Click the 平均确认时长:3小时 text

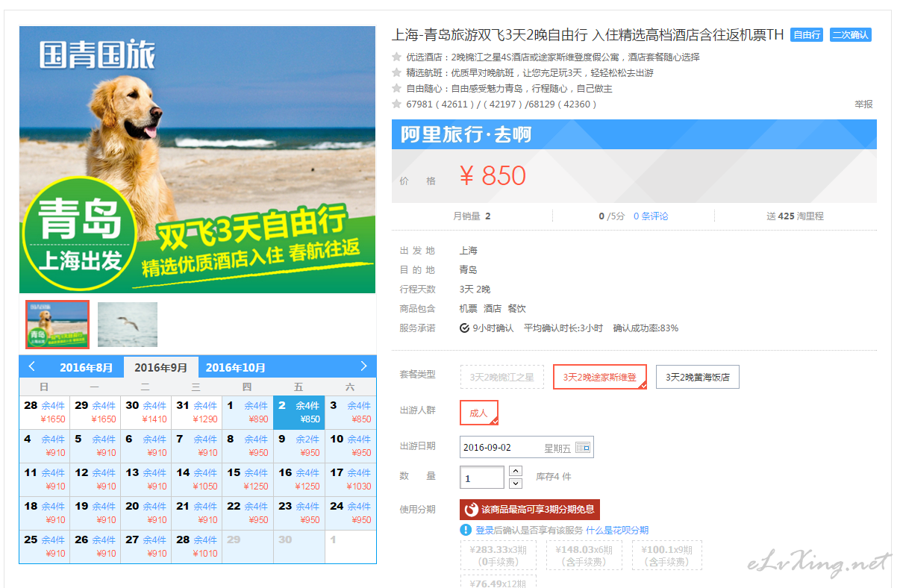563,328
